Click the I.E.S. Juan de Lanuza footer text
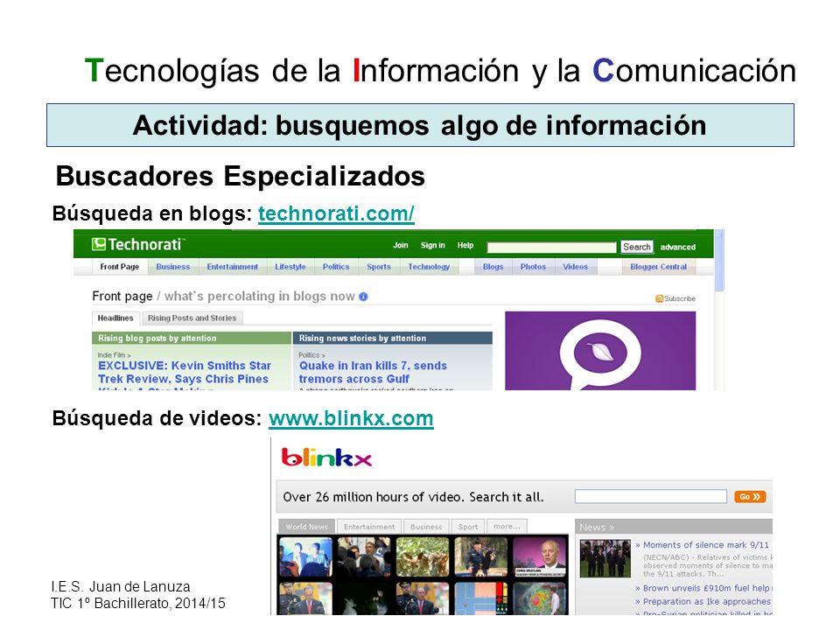 pyautogui.click(x=121, y=586)
